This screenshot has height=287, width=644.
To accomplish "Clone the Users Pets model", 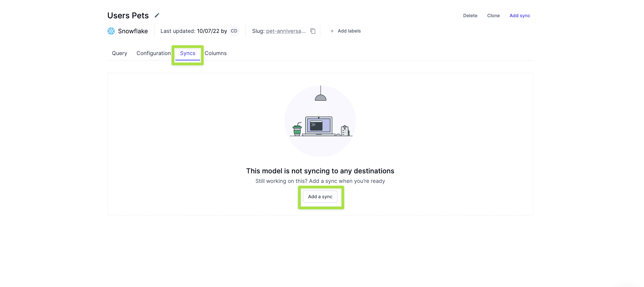I will pyautogui.click(x=493, y=16).
